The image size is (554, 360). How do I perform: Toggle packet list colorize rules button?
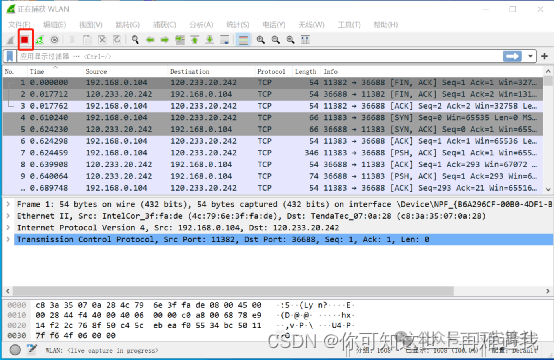(x=243, y=40)
